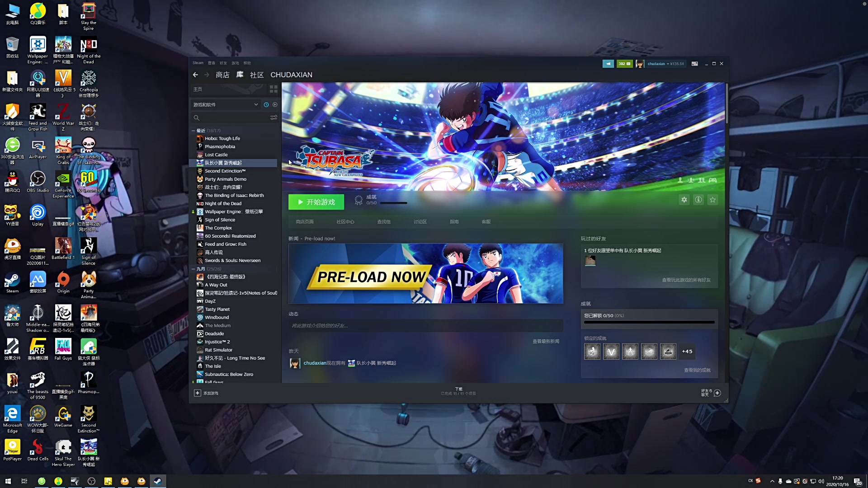Click the green 开始游戏 play button
This screenshot has width=868, height=488.
point(316,202)
